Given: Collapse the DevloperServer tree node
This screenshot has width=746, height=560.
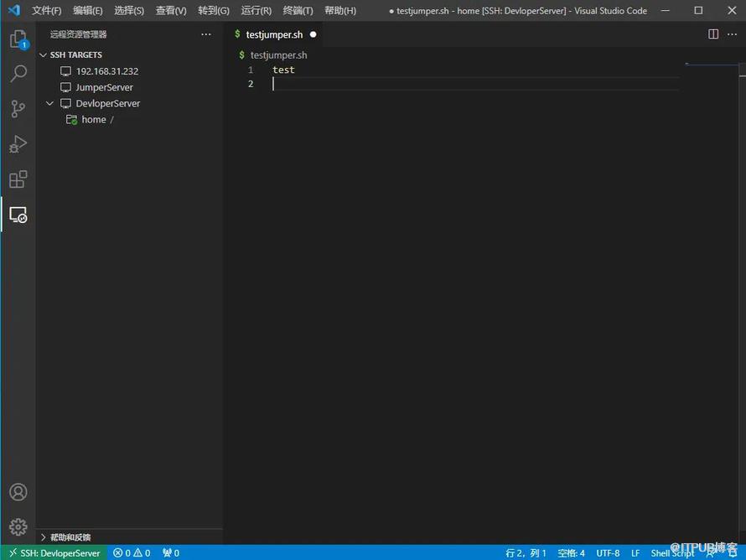Looking at the screenshot, I should [x=50, y=103].
